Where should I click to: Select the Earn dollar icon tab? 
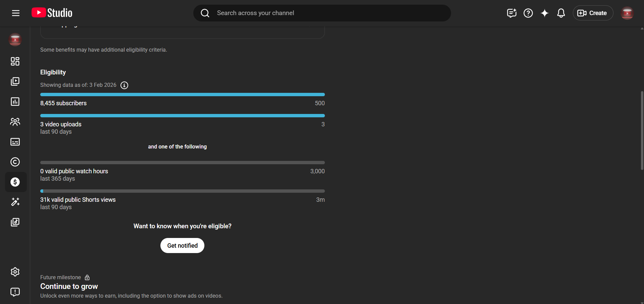pyautogui.click(x=15, y=182)
